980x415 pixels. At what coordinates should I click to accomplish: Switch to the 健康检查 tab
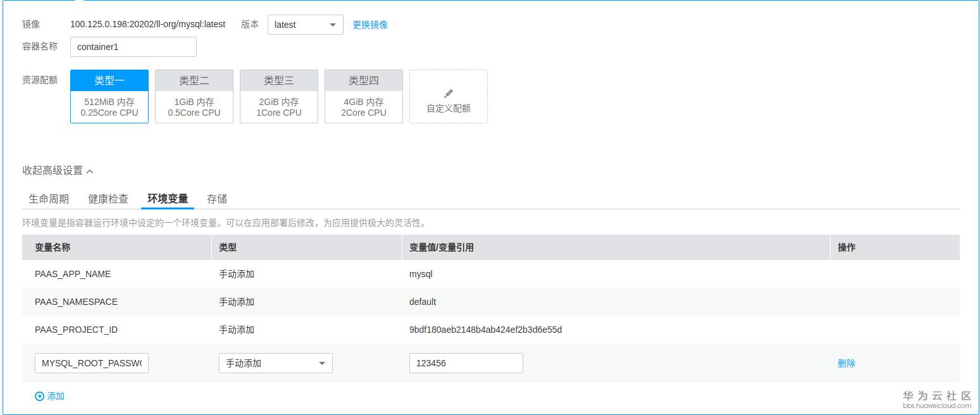[x=108, y=198]
